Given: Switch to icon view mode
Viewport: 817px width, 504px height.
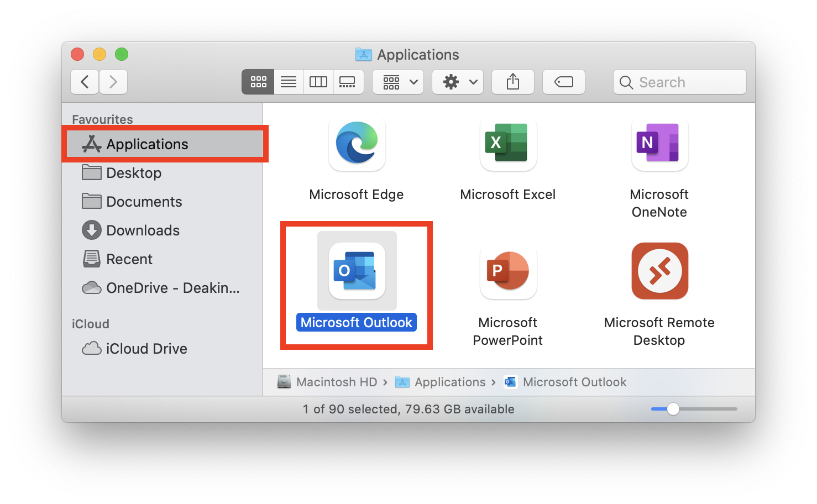Looking at the screenshot, I should pyautogui.click(x=258, y=82).
